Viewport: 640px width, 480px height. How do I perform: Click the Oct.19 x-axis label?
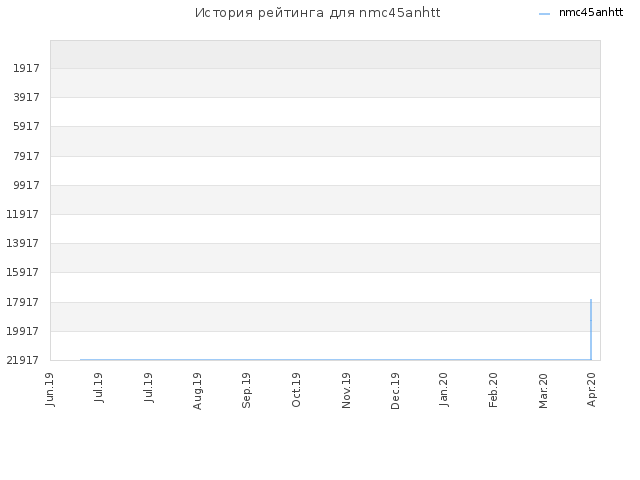[x=296, y=390]
